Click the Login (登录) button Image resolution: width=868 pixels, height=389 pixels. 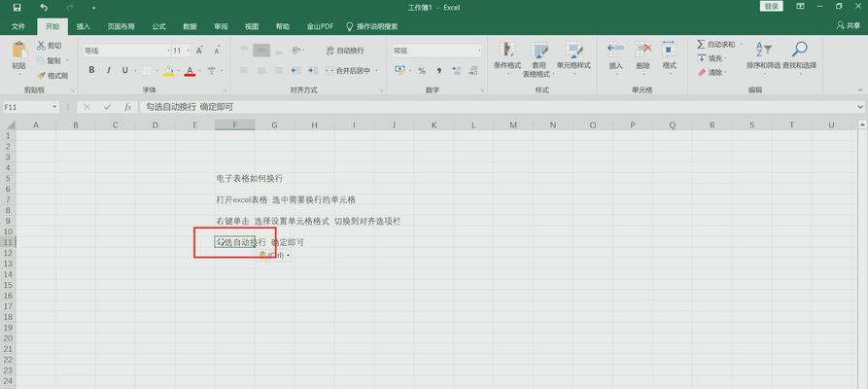pos(772,7)
